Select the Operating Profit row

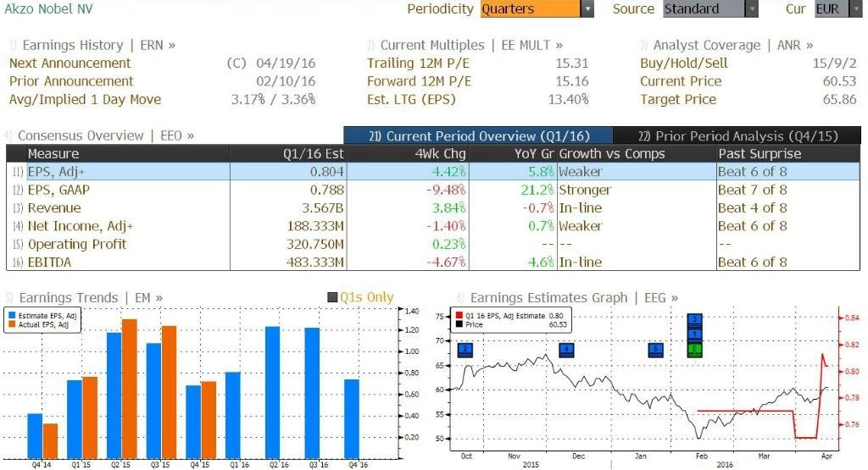pos(433,244)
